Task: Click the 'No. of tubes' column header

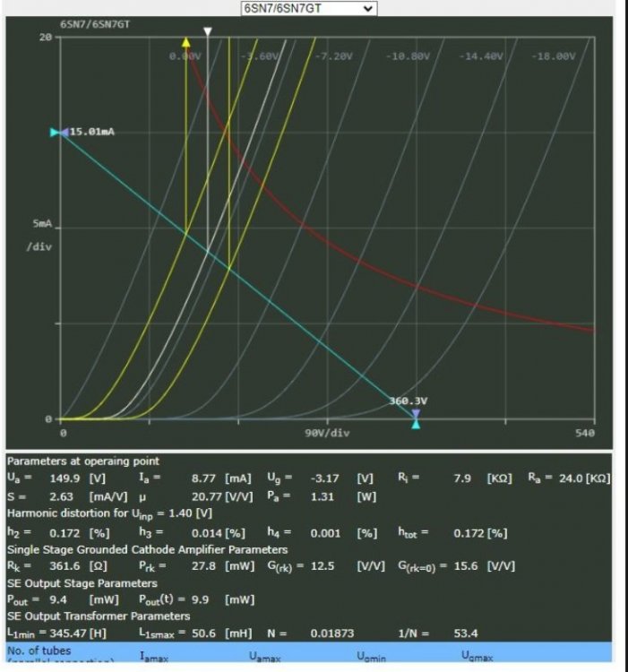Action: click(x=39, y=650)
